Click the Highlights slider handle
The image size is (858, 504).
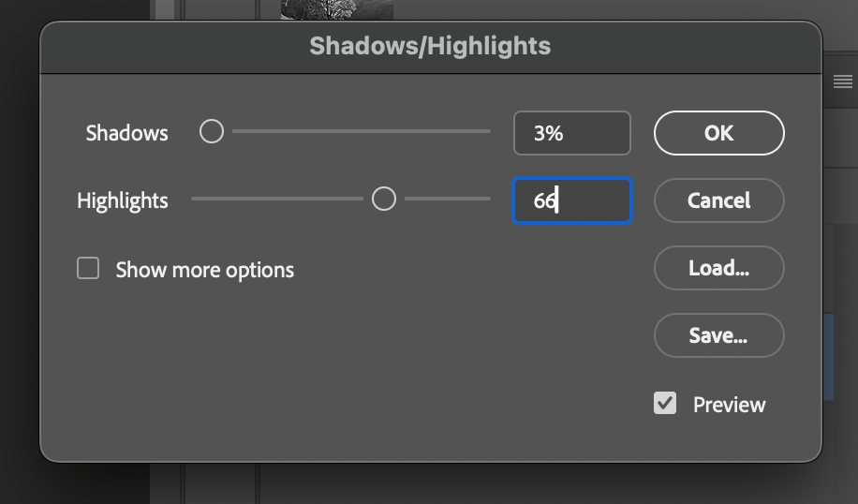[x=384, y=199]
